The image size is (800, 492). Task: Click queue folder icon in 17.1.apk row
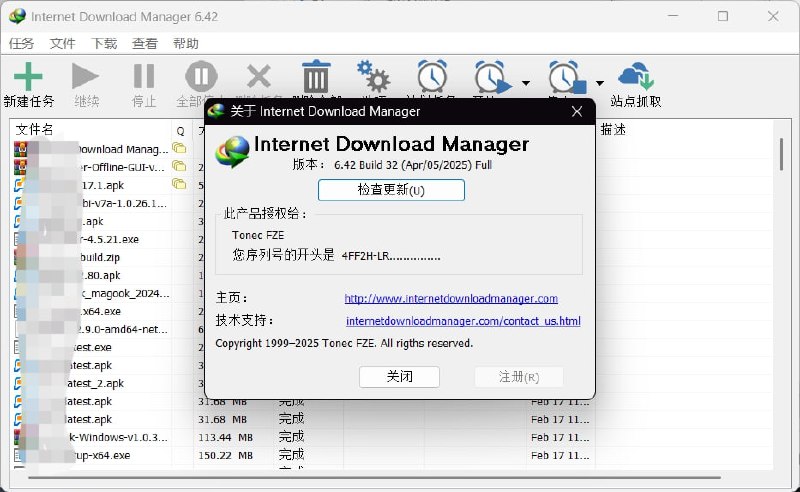pyautogui.click(x=179, y=184)
